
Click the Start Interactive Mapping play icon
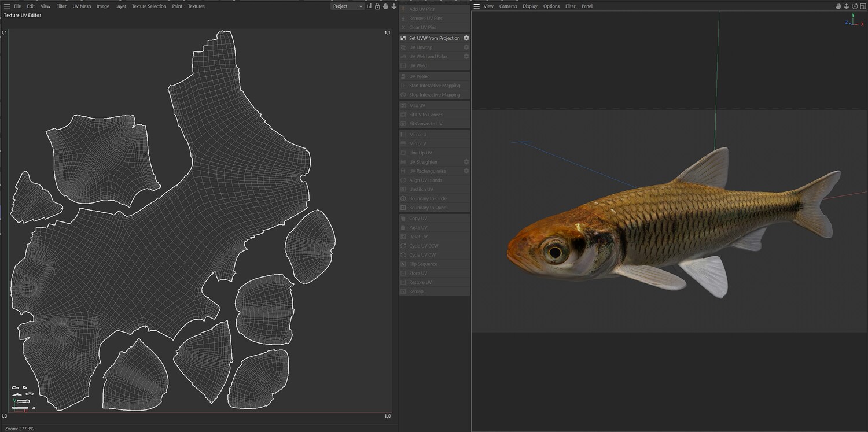pyautogui.click(x=403, y=86)
